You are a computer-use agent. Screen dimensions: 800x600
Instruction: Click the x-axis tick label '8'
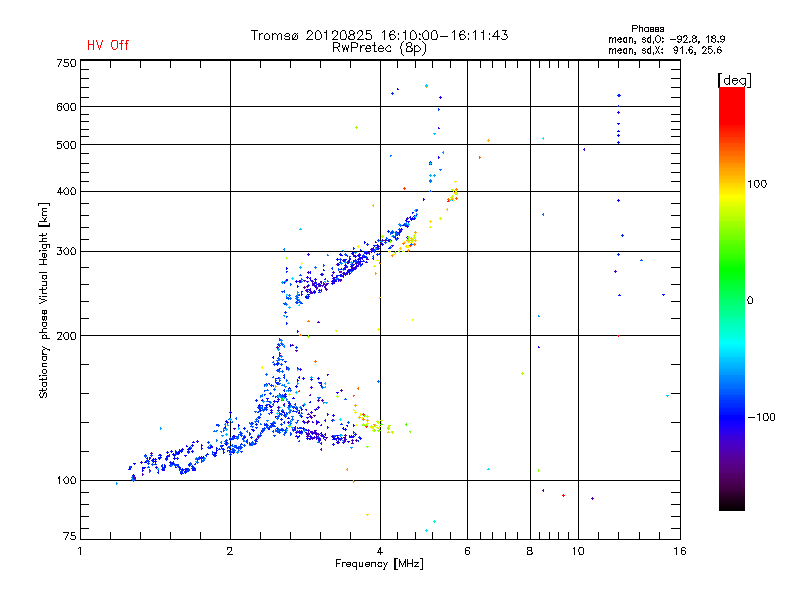point(530,551)
